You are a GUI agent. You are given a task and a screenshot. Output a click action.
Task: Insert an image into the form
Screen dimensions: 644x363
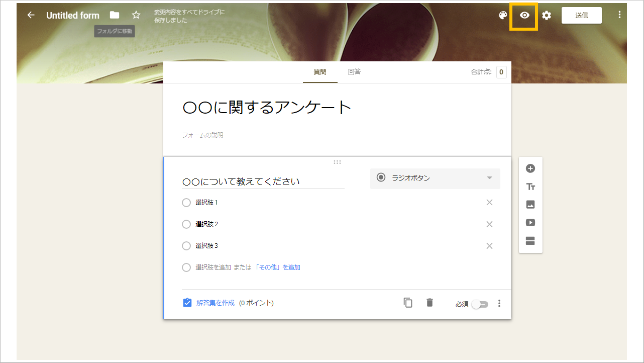[530, 205]
